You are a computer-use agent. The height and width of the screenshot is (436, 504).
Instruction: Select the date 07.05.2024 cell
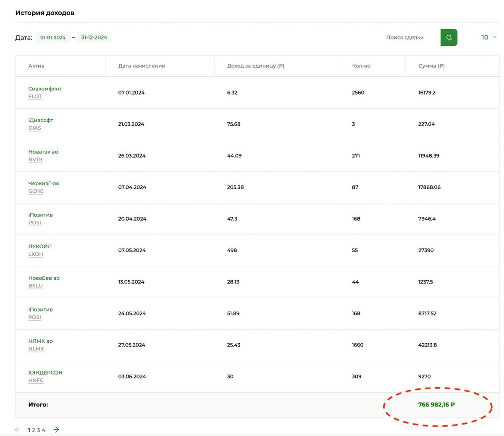coord(132,250)
